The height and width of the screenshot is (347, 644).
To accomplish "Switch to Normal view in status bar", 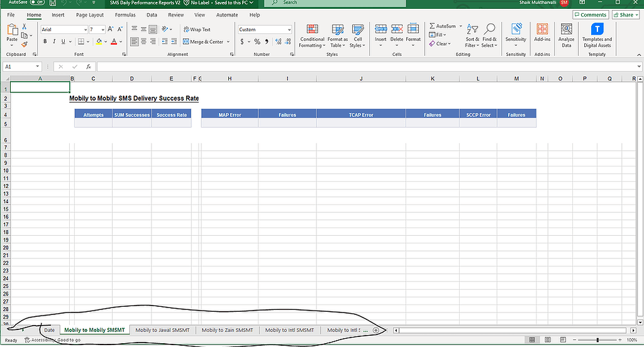I will 532,339.
